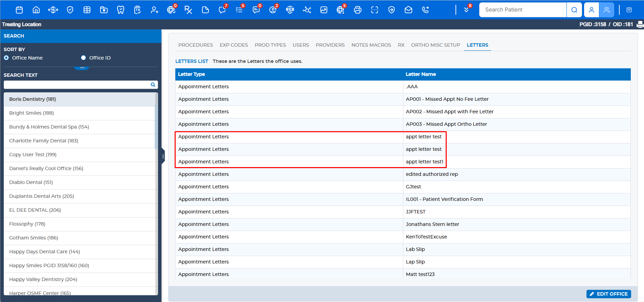Screen dimensions: 644x302
Task: Expand notifications chevron with 8 badge
Action: point(466,10)
